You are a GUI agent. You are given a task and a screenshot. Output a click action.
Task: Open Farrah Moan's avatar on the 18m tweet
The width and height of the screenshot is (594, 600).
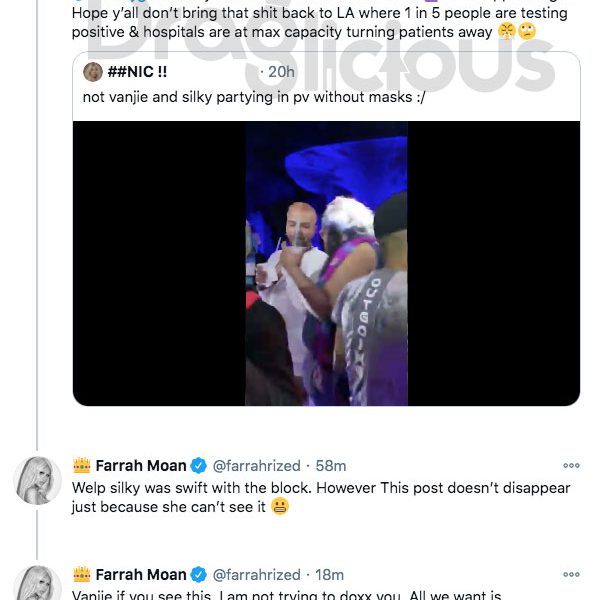(38, 583)
